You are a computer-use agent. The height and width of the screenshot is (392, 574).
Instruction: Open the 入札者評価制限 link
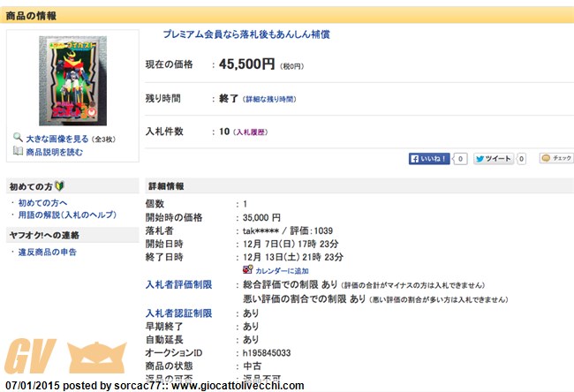pyautogui.click(x=178, y=285)
